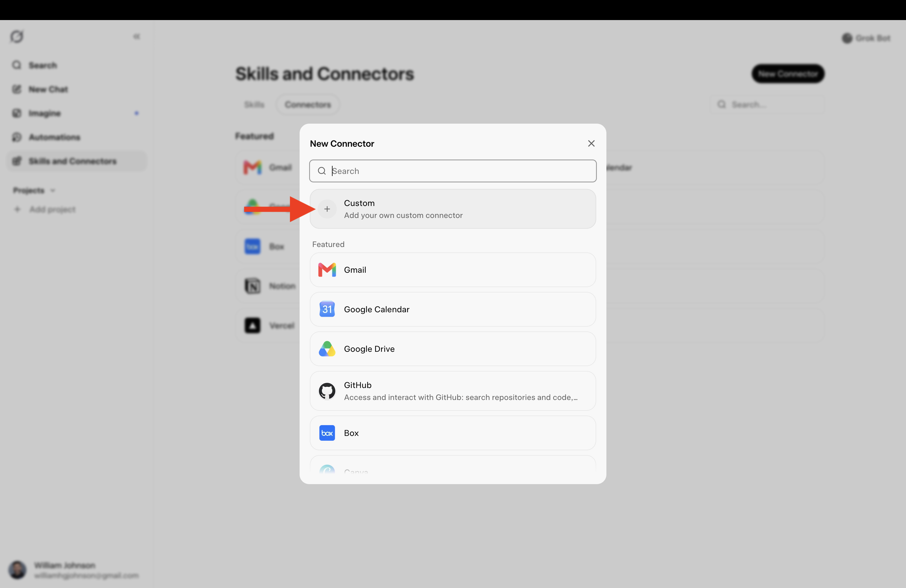
Task: Close the New Connector dialog
Action: [x=591, y=143]
